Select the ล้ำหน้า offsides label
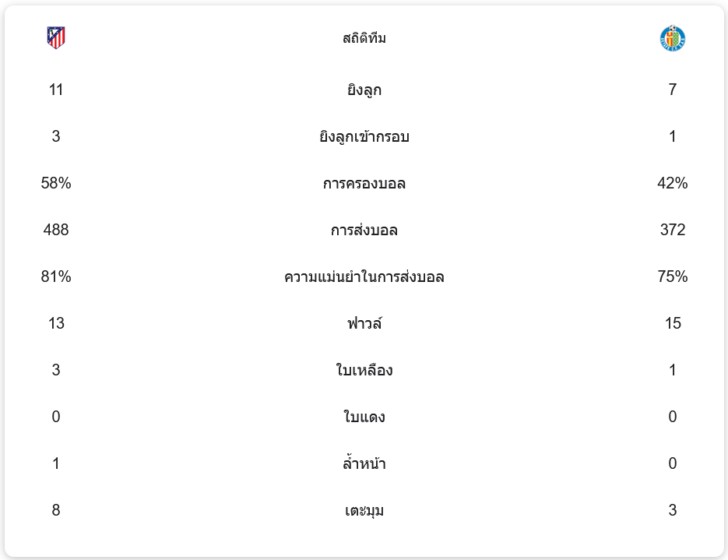The image size is (728, 560). click(x=364, y=464)
